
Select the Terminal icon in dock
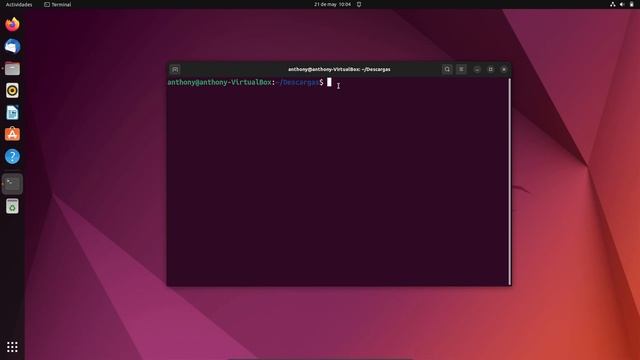tap(12, 184)
